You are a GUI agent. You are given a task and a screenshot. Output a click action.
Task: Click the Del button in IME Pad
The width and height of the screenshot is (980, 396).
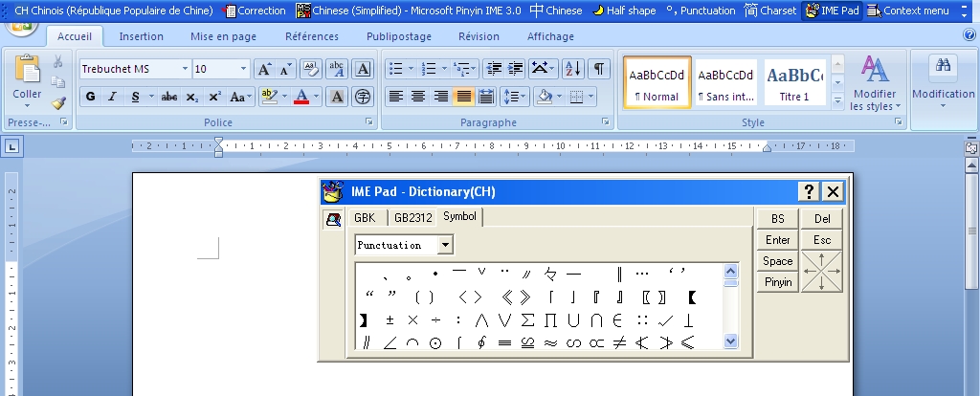click(822, 219)
